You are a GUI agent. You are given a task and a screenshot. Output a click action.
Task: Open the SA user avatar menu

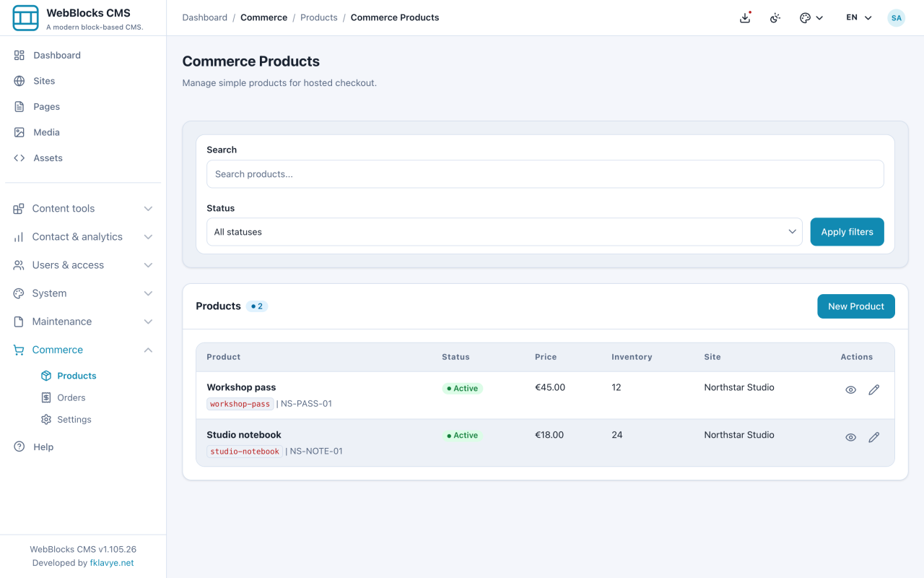[x=897, y=18]
